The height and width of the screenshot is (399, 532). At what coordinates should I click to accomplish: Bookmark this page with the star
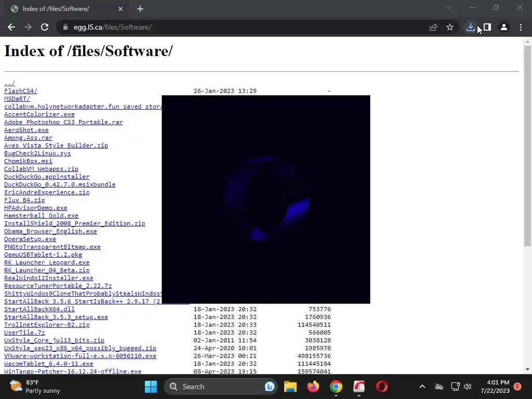pyautogui.click(x=450, y=27)
